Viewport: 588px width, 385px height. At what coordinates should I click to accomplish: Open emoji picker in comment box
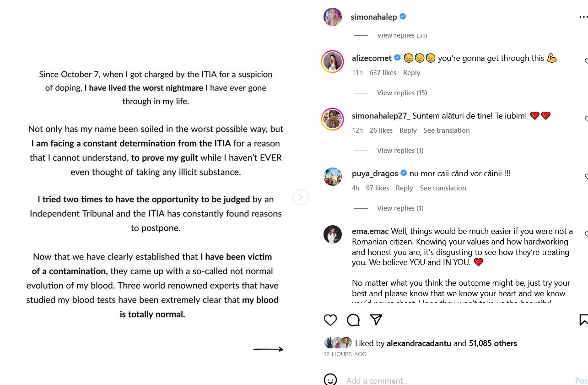pos(330,380)
